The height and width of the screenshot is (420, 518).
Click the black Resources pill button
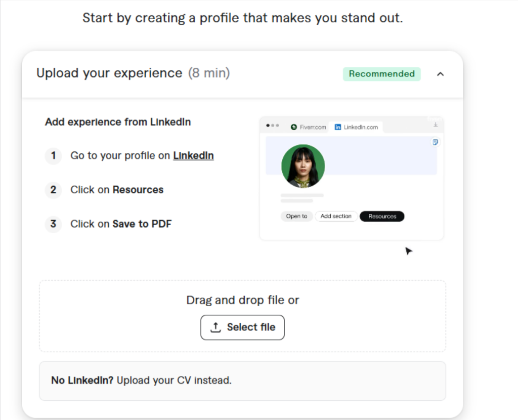[382, 216]
